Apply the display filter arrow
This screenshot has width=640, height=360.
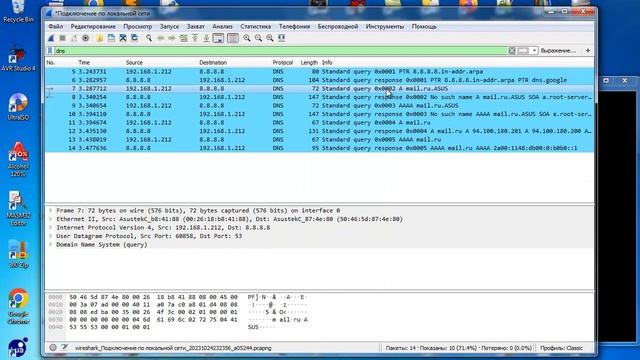point(523,51)
